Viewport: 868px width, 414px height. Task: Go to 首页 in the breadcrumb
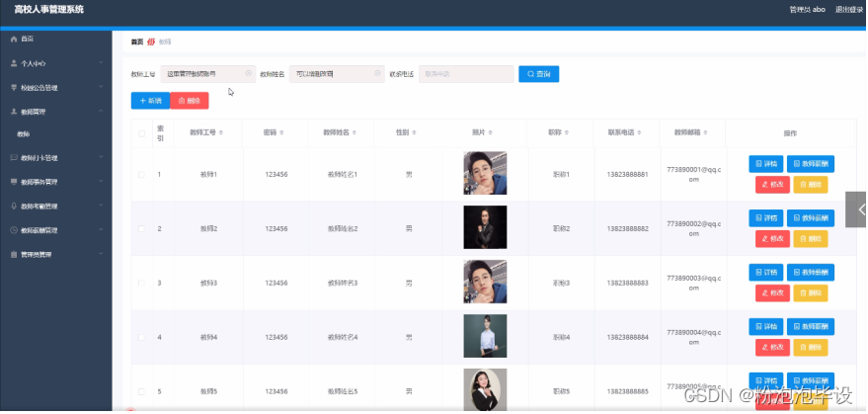136,42
